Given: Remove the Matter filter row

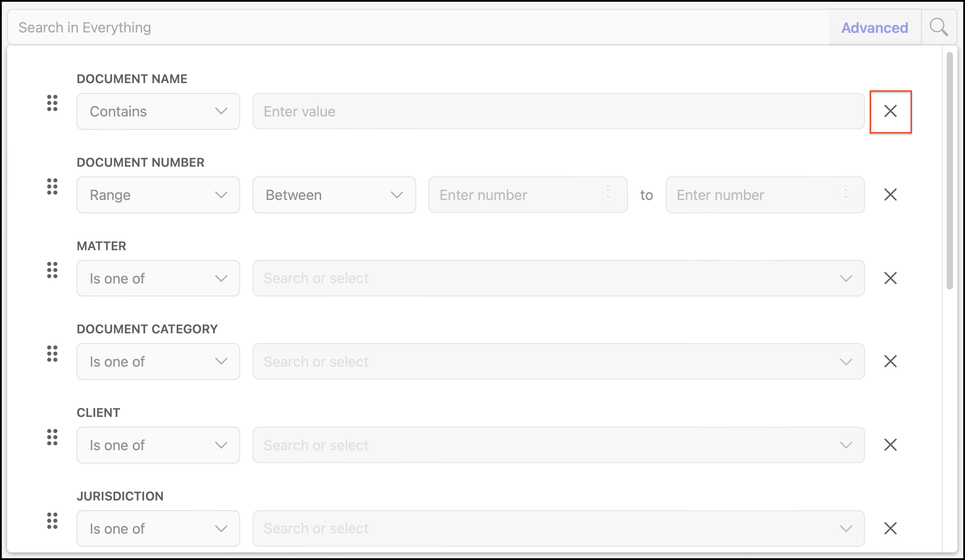Looking at the screenshot, I should [890, 278].
